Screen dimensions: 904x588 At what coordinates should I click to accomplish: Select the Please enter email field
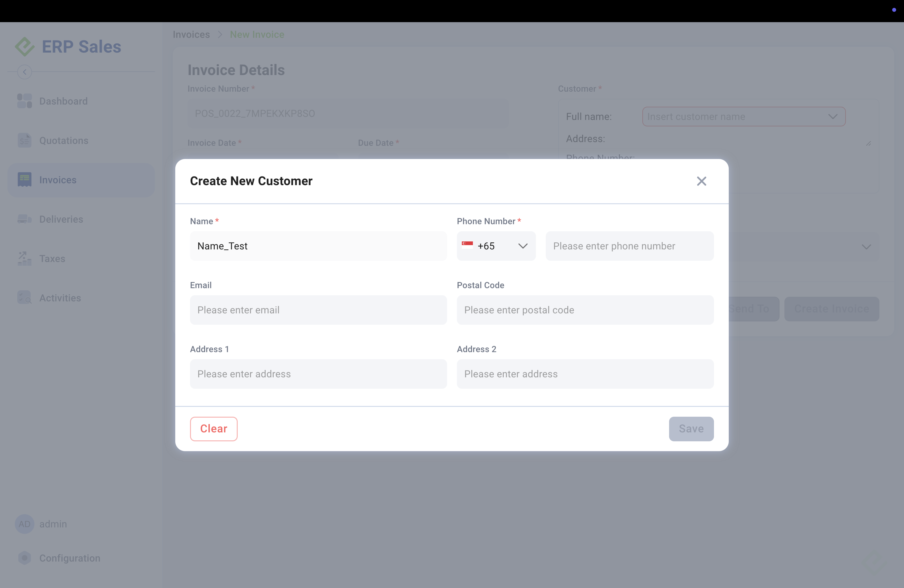318,310
